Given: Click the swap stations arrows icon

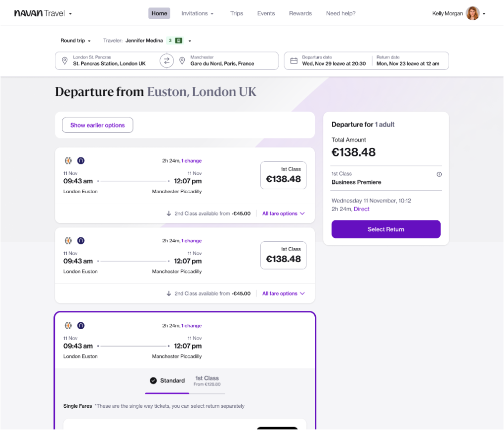Looking at the screenshot, I should (167, 61).
